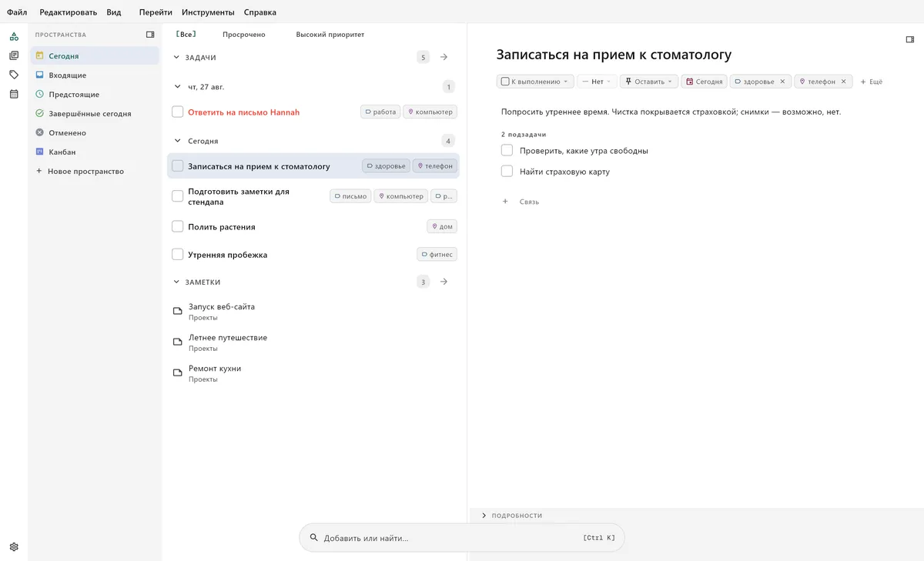Check off Утренняя пробежка task

click(177, 255)
